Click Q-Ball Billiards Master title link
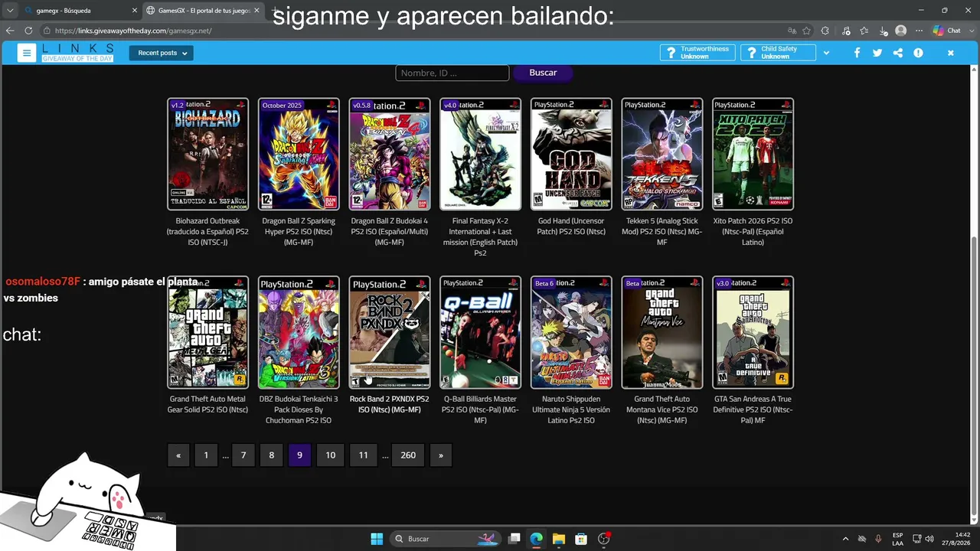 (x=480, y=409)
